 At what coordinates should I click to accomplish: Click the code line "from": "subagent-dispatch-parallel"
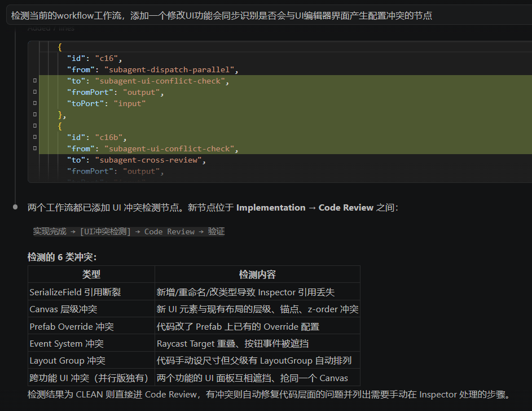click(153, 69)
